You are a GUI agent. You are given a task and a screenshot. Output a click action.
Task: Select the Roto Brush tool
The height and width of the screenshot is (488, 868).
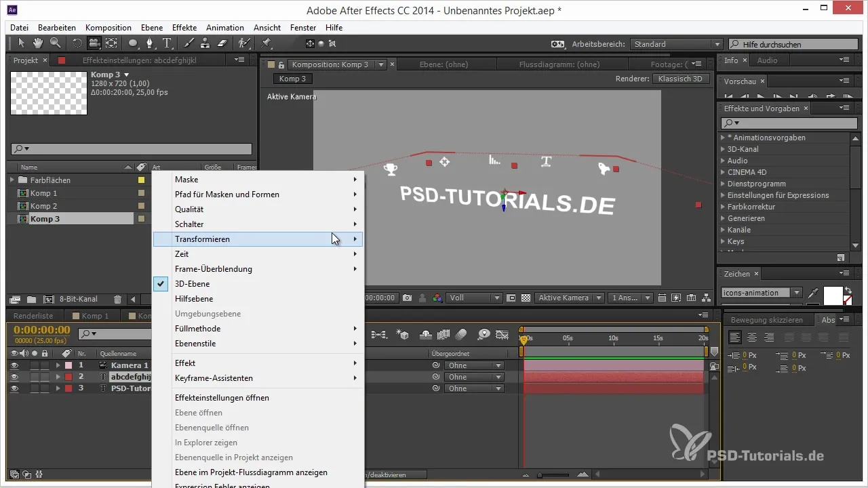(244, 43)
